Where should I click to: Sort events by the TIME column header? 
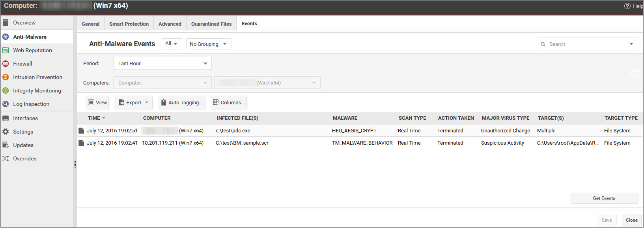point(94,118)
